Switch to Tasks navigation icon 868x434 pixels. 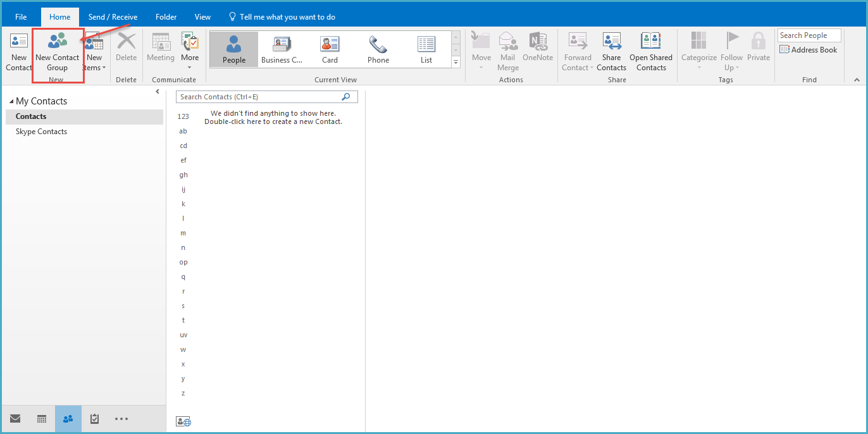point(95,419)
